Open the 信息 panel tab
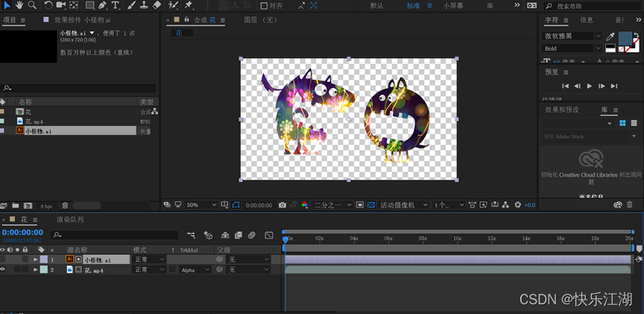Viewport: 644px width, 314px height. click(x=587, y=19)
